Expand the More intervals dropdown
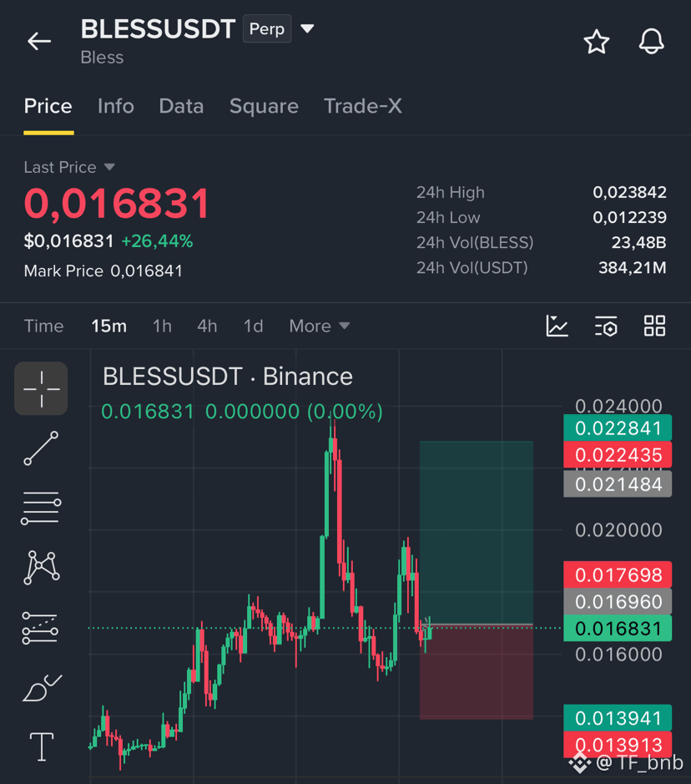The height and width of the screenshot is (784, 691). tap(320, 326)
